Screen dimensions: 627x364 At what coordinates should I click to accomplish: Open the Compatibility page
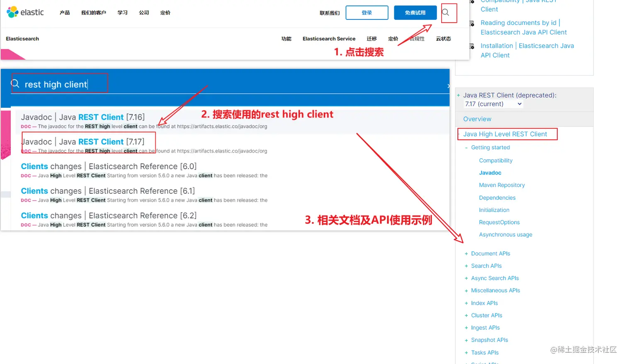496,160
